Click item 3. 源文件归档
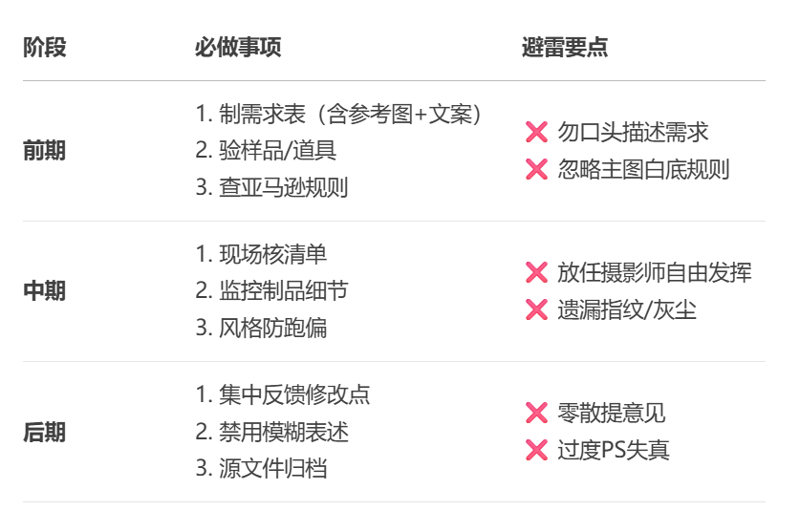Image resolution: width=800 pixels, height=532 pixels. [261, 468]
